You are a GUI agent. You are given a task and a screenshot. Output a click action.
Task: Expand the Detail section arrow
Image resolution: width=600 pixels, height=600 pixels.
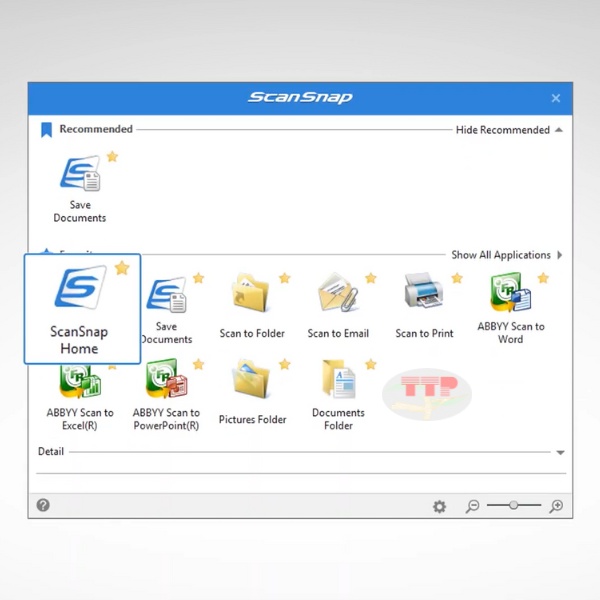click(560, 452)
